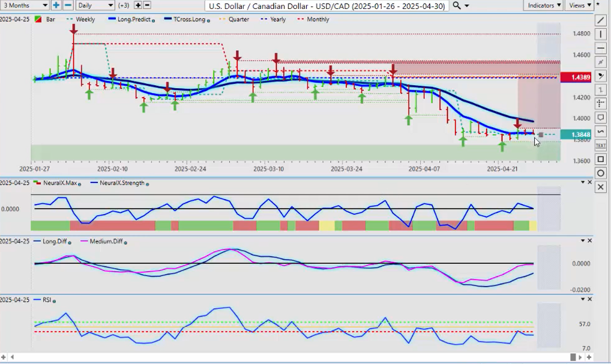The width and height of the screenshot is (611, 364).
Task: Click the bottom horizontal chart scrollbar thumb
Action: (x=574, y=357)
